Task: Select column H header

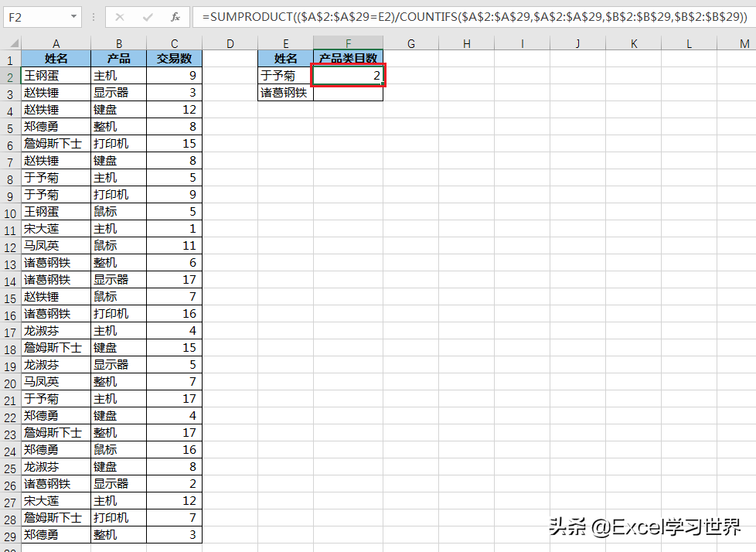Action: coord(466,43)
